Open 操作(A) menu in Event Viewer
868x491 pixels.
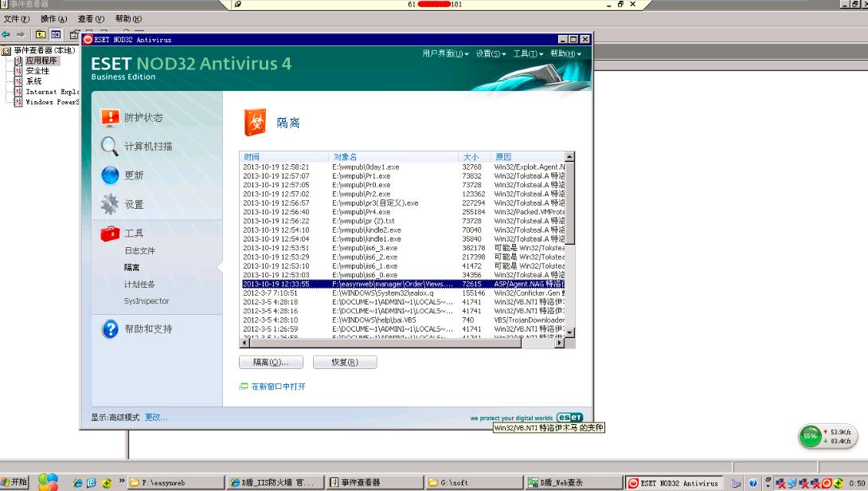pos(53,19)
